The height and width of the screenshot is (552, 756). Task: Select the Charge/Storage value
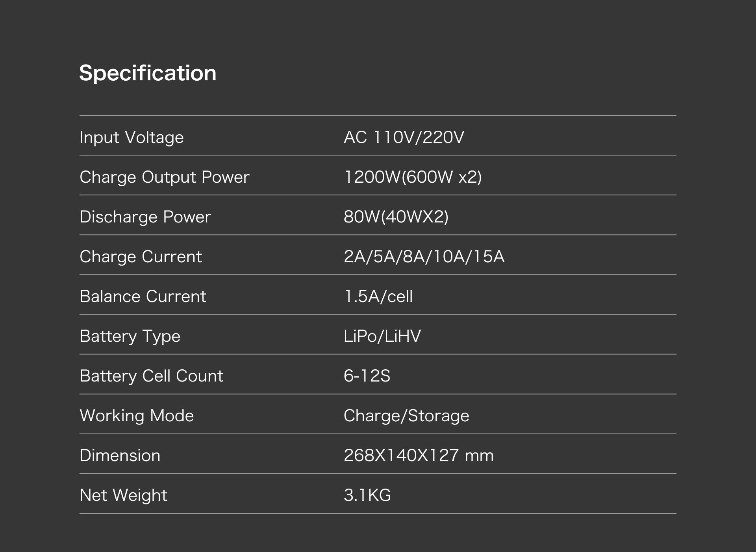406,416
